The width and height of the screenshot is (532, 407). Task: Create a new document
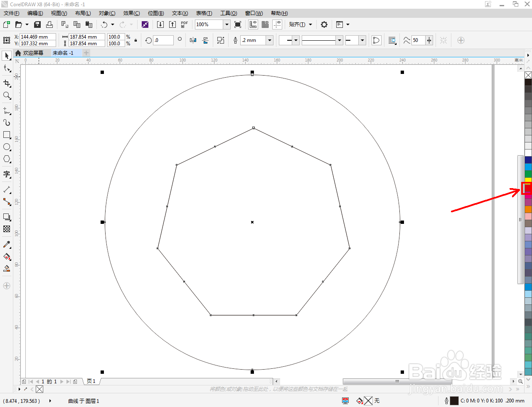(7, 25)
